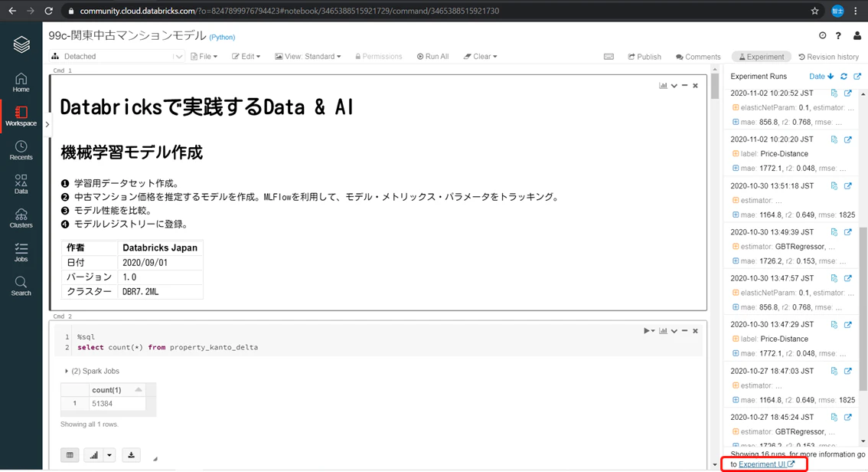Click Permissions in the toolbar
Viewport: 868px width, 472px height.
379,57
